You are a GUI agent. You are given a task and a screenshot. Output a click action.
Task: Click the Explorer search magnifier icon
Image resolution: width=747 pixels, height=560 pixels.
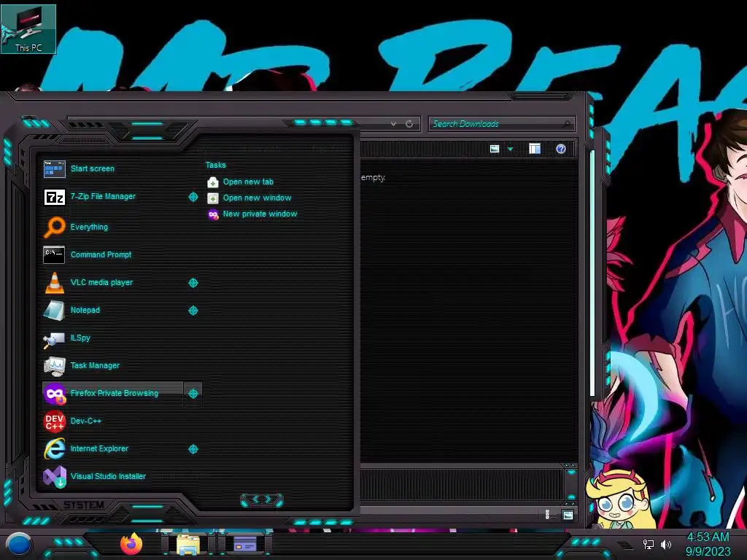click(566, 124)
